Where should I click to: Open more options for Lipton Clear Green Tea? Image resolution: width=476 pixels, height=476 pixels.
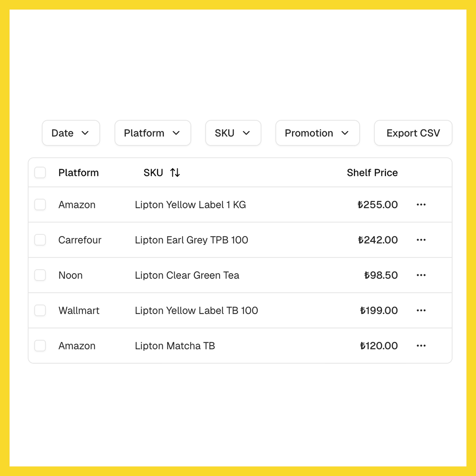421,275
